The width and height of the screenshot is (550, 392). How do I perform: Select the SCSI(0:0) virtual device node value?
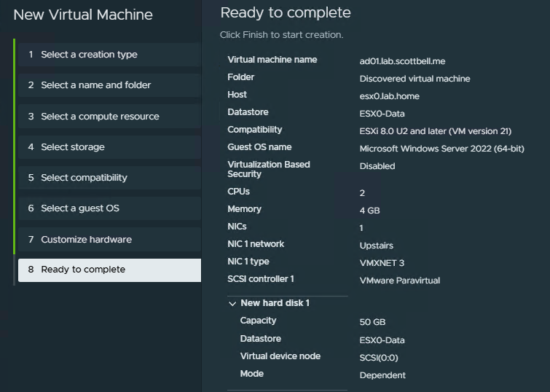pyautogui.click(x=378, y=358)
